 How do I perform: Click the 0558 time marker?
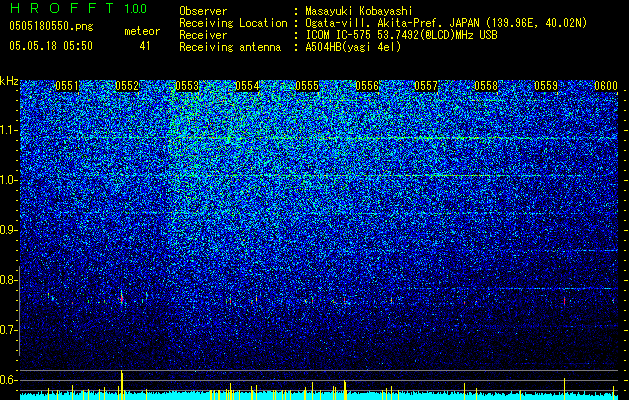click(486, 86)
